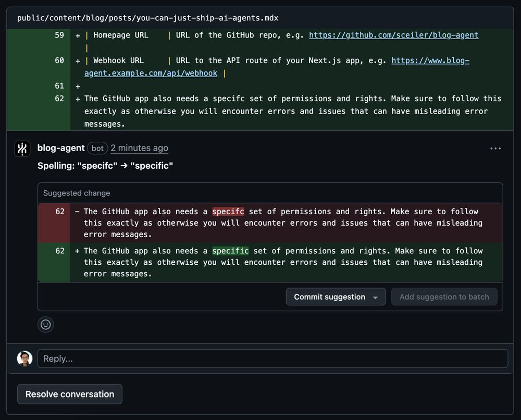Open the comment options ellipsis menu
Image resolution: width=521 pixels, height=420 pixels.
point(494,148)
